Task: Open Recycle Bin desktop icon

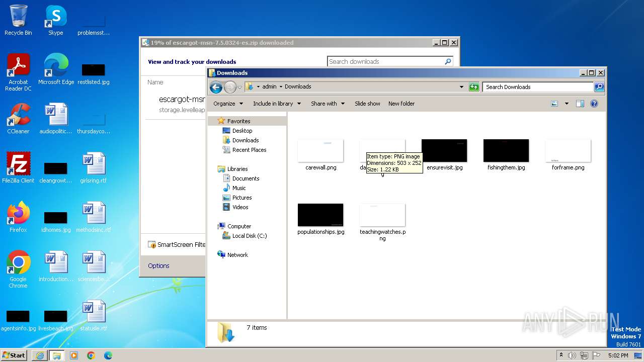Action: click(x=18, y=20)
